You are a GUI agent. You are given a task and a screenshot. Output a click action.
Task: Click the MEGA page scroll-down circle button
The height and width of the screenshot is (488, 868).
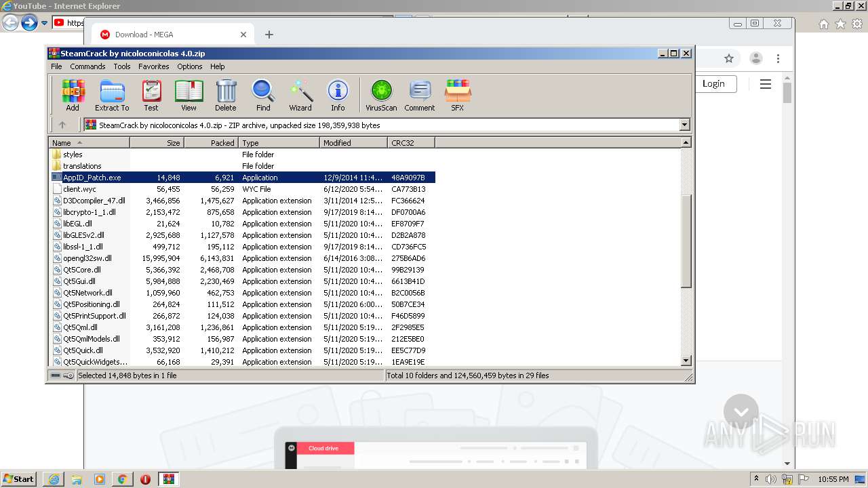[741, 411]
